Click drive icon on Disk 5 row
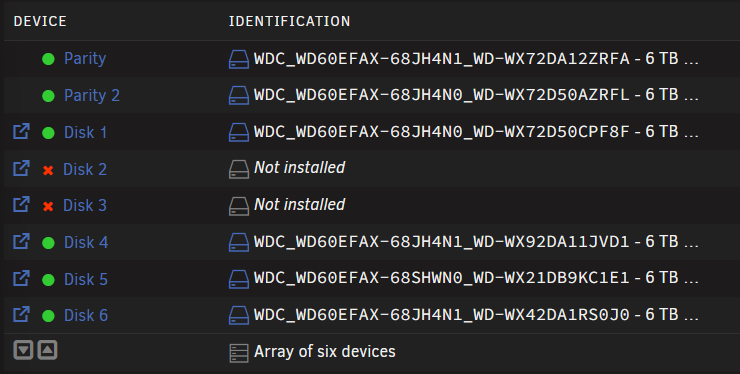740x374 pixels. (239, 279)
